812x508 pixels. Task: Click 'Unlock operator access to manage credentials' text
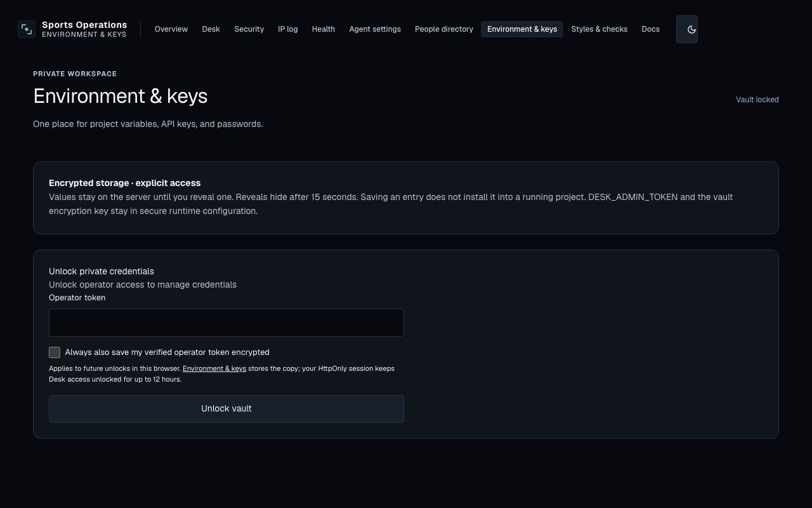pos(143,284)
